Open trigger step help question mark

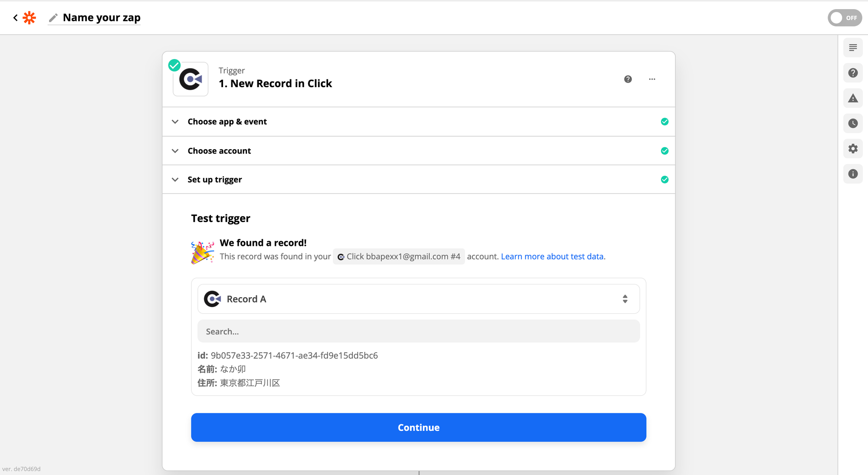click(628, 79)
